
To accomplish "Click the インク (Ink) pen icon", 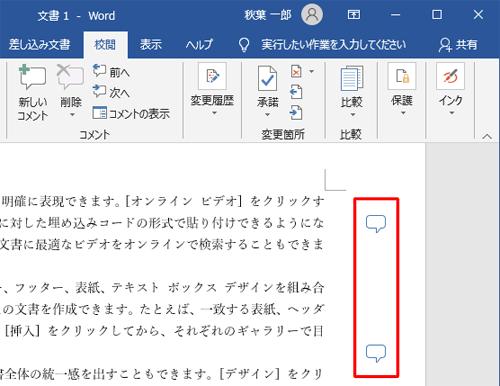I will [451, 76].
